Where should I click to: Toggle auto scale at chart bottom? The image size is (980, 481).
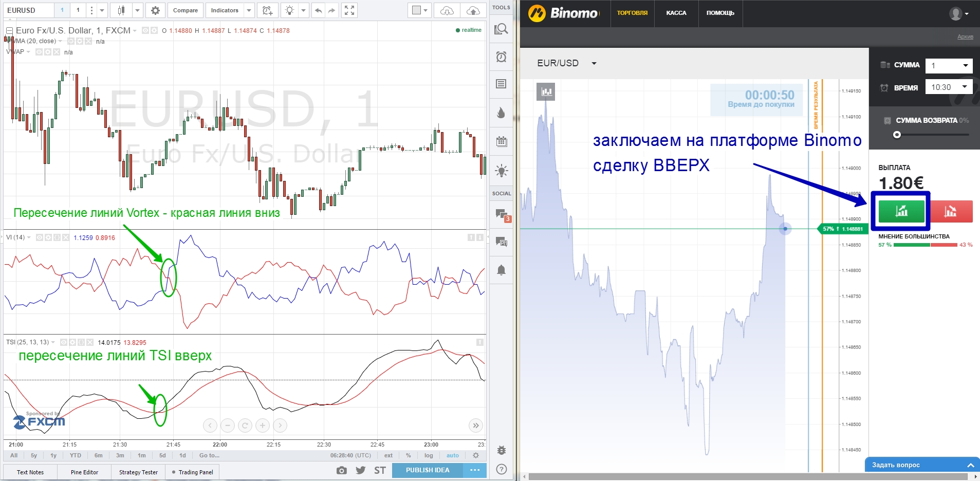point(453,455)
